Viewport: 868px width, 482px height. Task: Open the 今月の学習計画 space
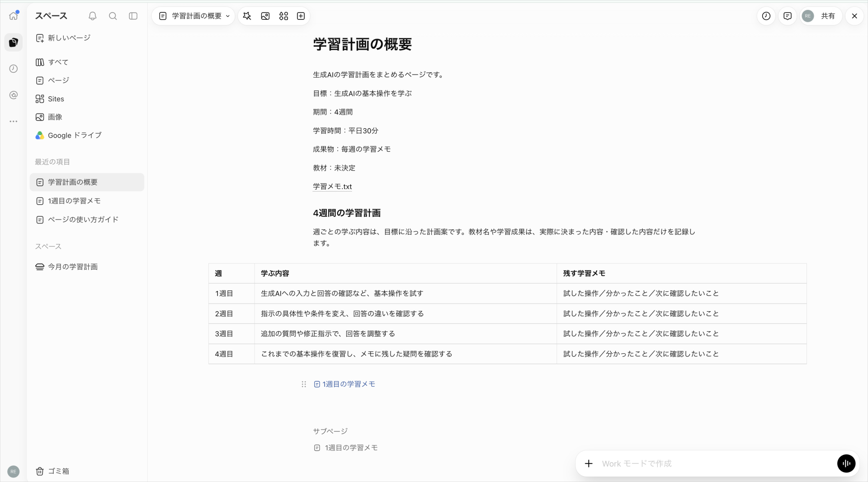(87, 267)
